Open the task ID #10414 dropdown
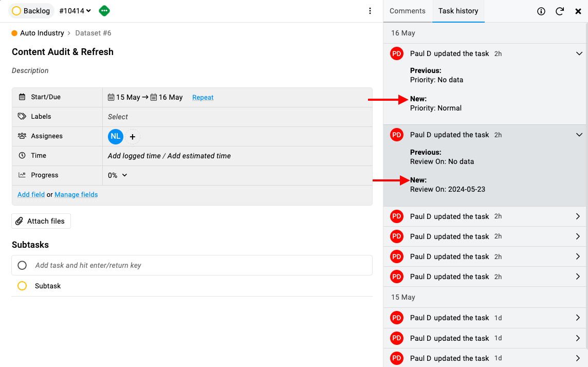The width and height of the screenshot is (588, 367). (x=75, y=11)
